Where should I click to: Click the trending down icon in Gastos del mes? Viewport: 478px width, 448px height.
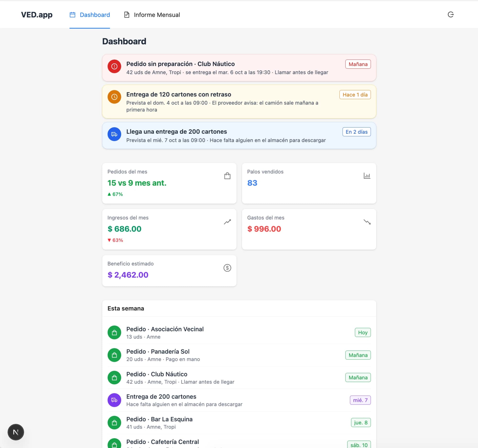click(367, 222)
